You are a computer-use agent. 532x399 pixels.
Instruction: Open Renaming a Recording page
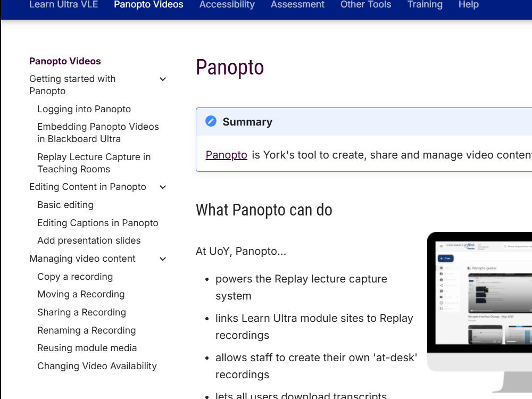tap(87, 330)
